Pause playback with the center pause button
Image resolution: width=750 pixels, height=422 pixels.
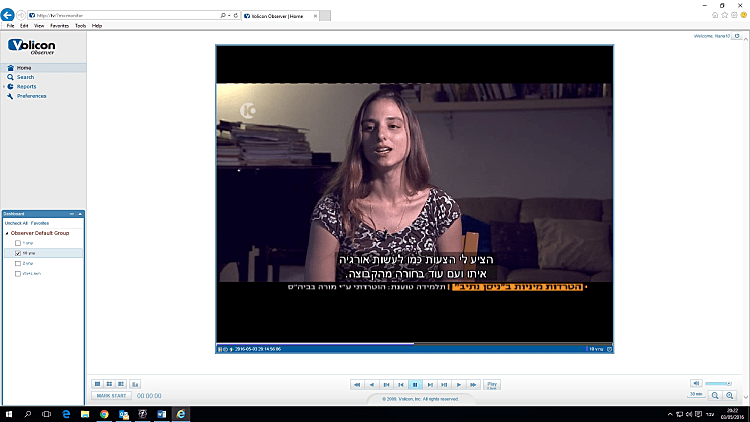point(414,384)
